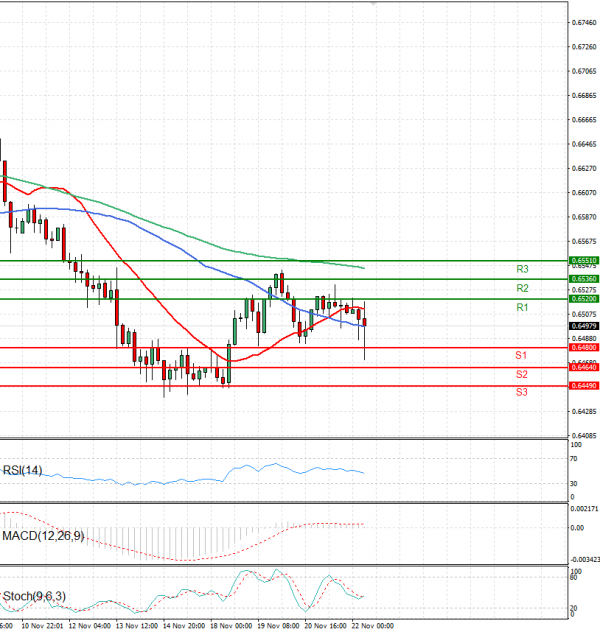Click the Stochastic 80 level label

(x=574, y=578)
